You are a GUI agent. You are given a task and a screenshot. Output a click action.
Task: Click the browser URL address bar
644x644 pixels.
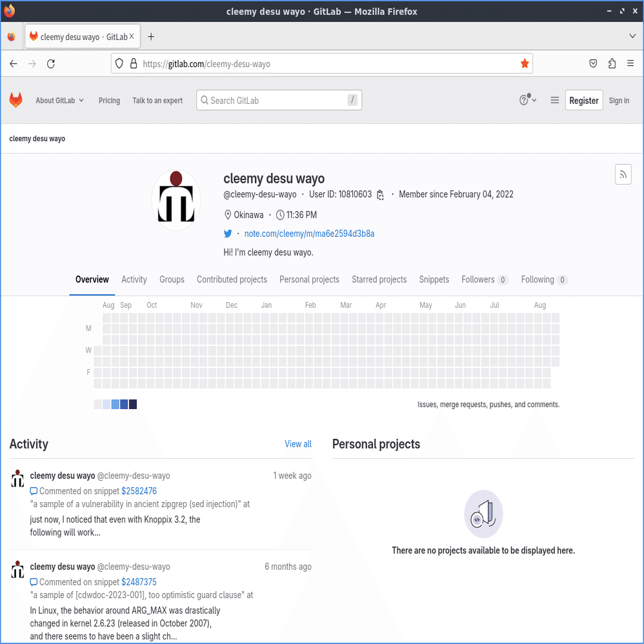point(321,64)
